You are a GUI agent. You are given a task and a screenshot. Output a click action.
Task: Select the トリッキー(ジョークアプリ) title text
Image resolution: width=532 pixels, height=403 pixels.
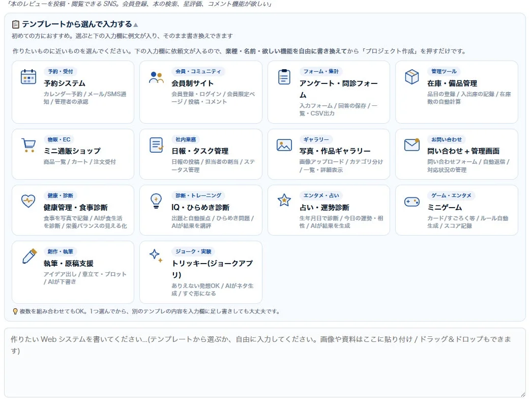tap(213, 269)
